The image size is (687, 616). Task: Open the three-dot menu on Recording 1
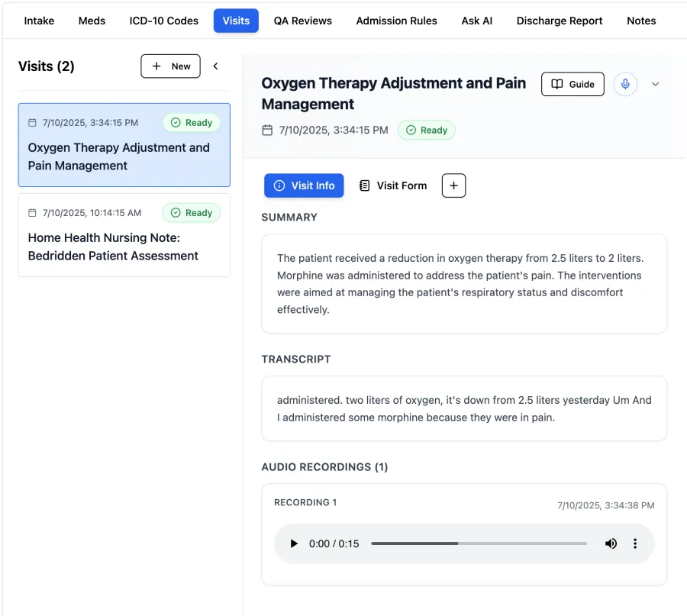[635, 543]
